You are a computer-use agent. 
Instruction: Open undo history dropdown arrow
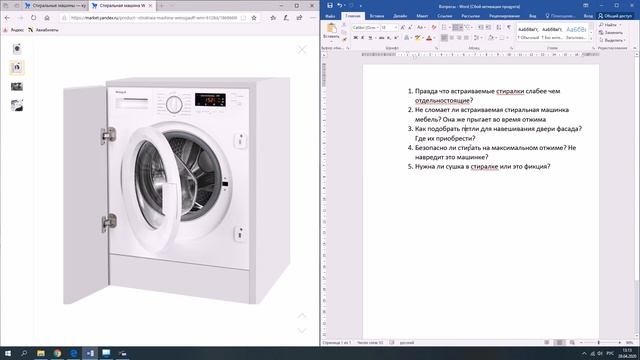[345, 5]
